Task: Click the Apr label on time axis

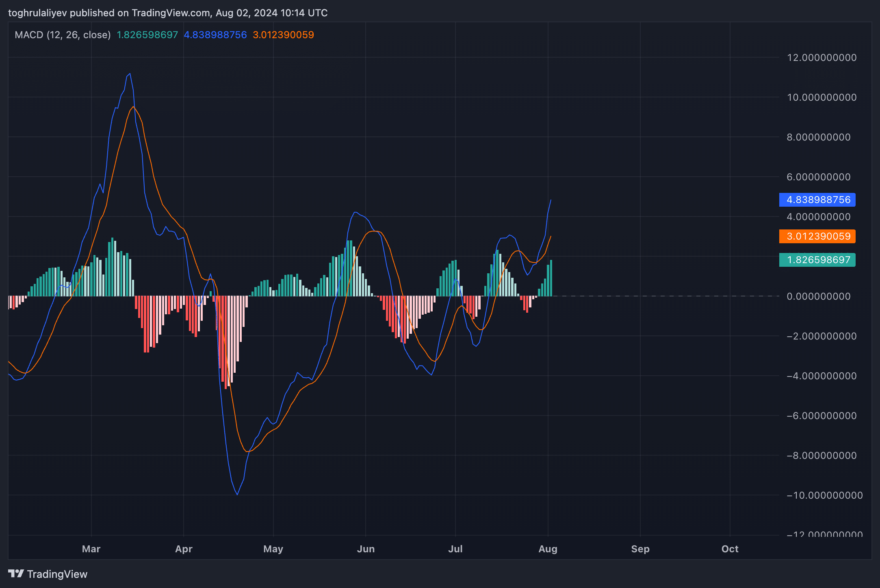Action: click(184, 549)
